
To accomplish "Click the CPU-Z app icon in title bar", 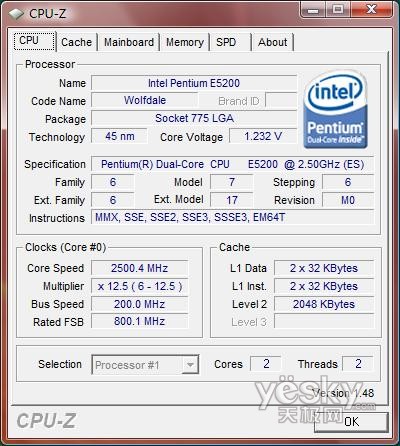I will tap(15, 14).
